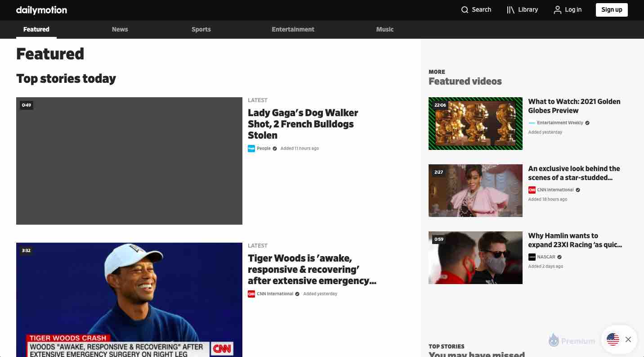The height and width of the screenshot is (357, 644).
Task: Click the 'Top stories today' heading
Action: 66,79
